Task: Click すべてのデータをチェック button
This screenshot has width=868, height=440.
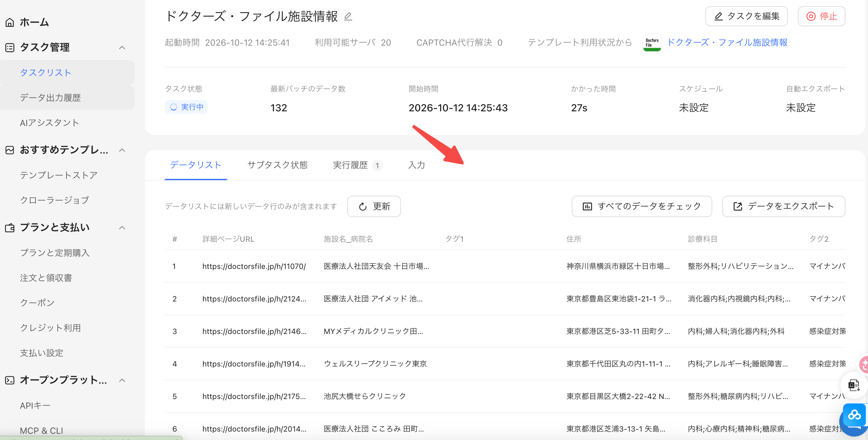Action: click(x=642, y=206)
